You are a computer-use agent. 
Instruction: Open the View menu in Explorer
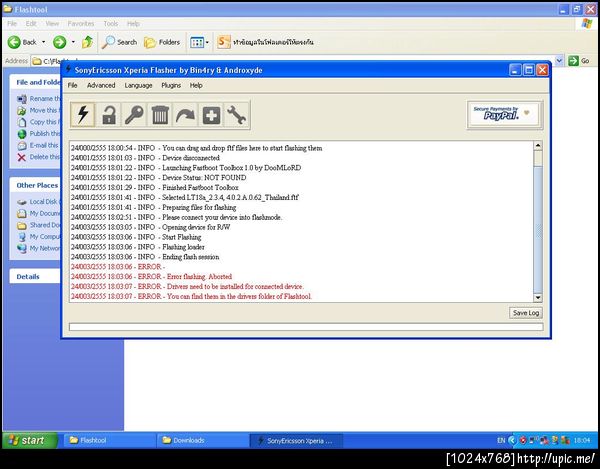click(x=52, y=24)
